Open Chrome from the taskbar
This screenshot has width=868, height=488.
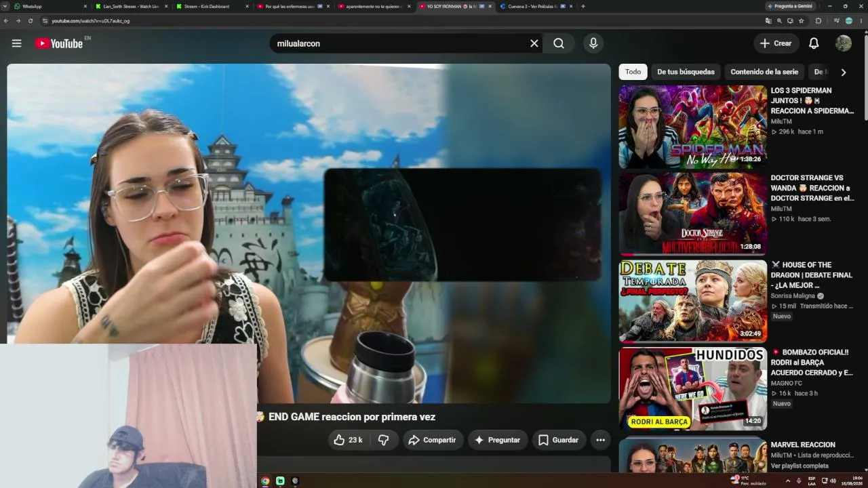(x=265, y=481)
